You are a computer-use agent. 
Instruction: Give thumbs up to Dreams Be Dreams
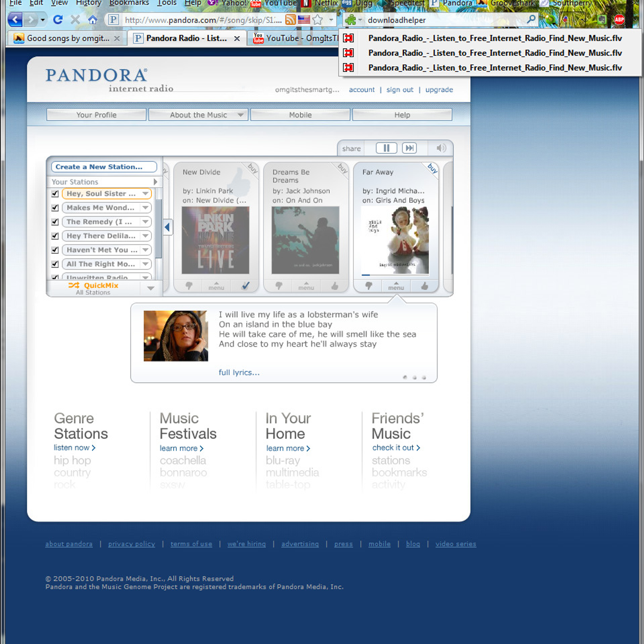click(x=334, y=286)
